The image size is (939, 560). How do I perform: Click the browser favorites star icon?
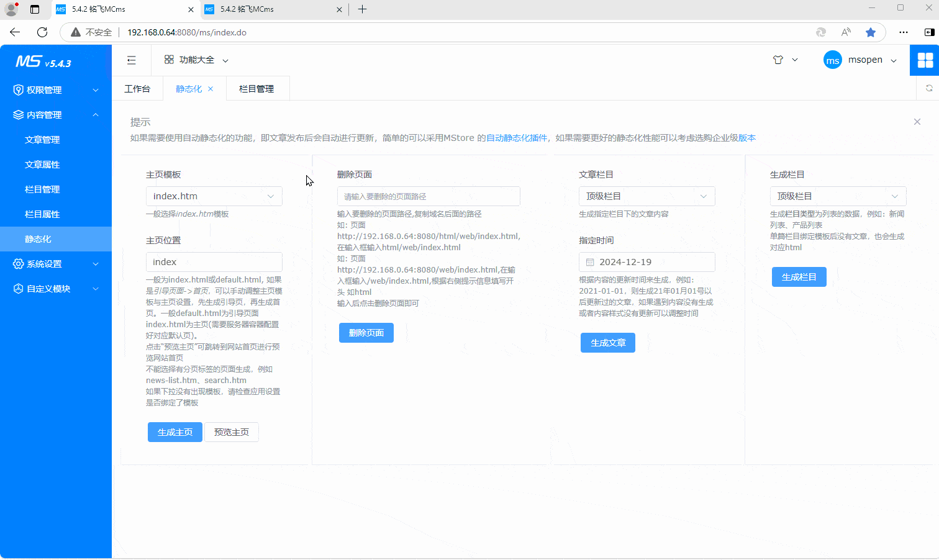871,32
